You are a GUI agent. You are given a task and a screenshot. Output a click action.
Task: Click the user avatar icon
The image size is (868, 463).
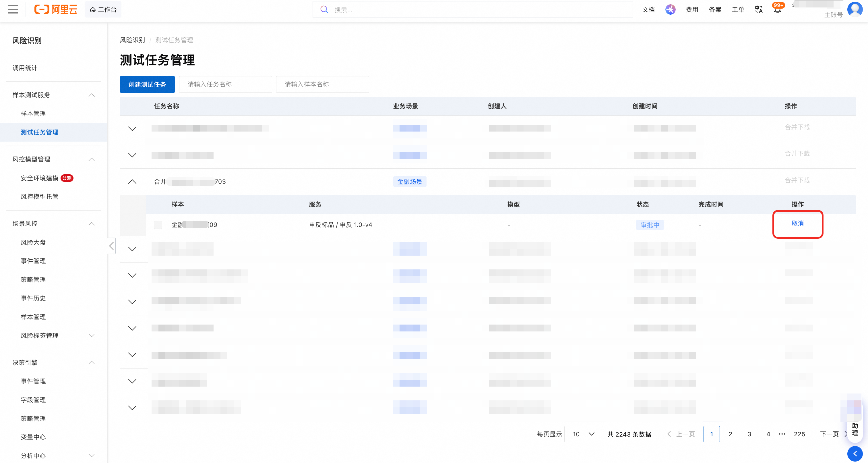point(855,9)
